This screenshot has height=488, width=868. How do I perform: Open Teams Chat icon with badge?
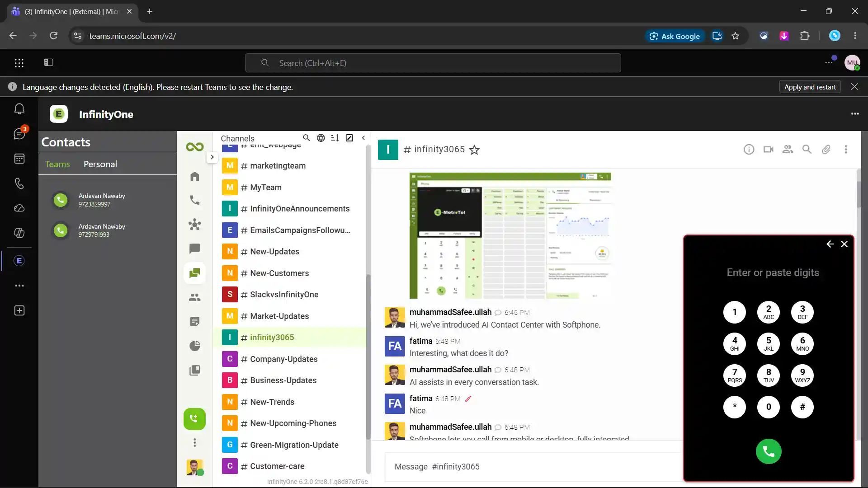tap(19, 134)
